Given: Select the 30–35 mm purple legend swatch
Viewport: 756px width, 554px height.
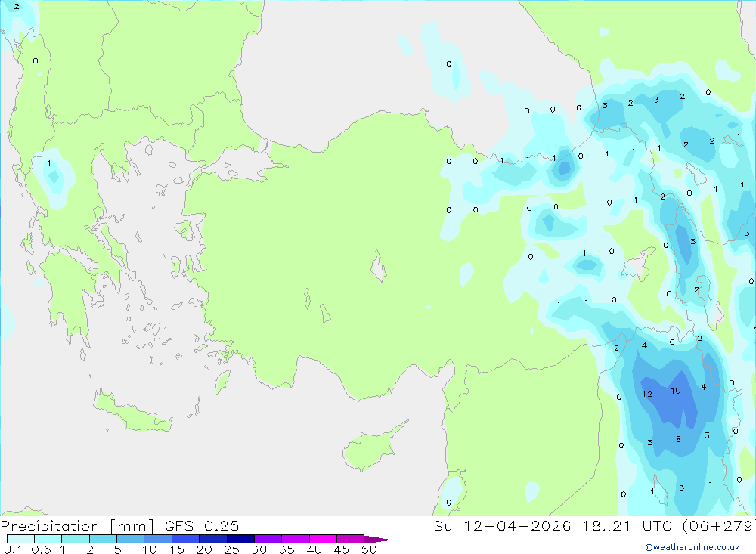Looking at the screenshot, I should (x=268, y=539).
